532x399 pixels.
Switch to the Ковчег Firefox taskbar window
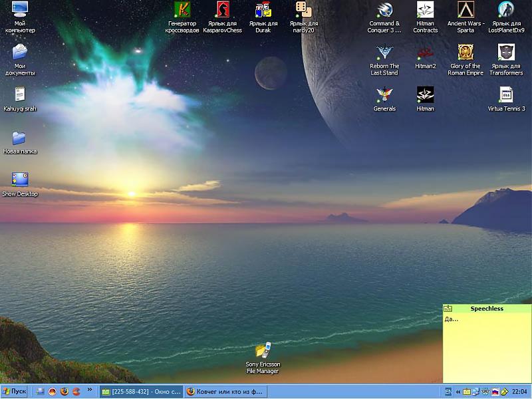point(224,392)
